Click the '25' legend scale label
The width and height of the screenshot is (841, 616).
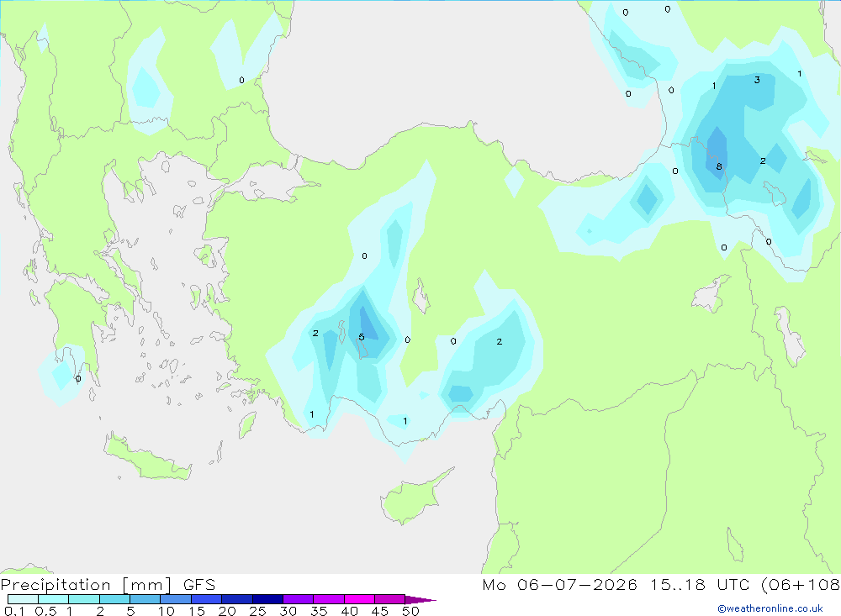coord(257,611)
